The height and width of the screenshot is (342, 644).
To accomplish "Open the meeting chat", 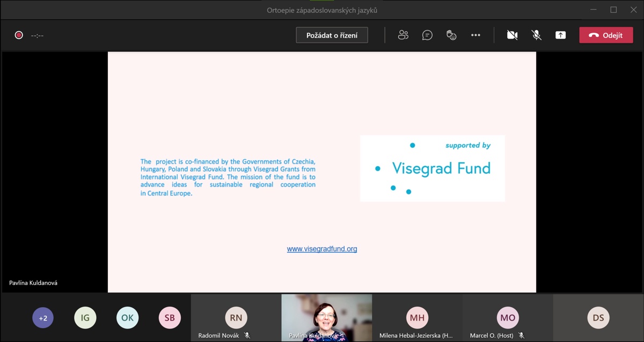I will [427, 35].
